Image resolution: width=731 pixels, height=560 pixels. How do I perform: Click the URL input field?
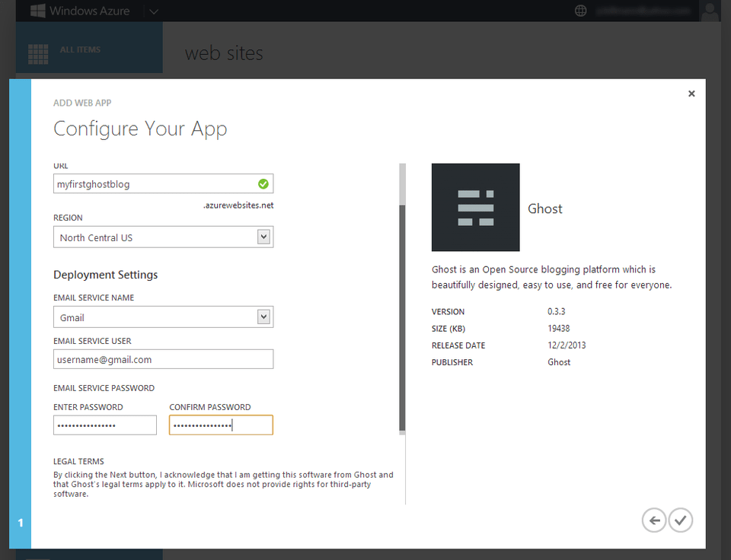coord(163,184)
